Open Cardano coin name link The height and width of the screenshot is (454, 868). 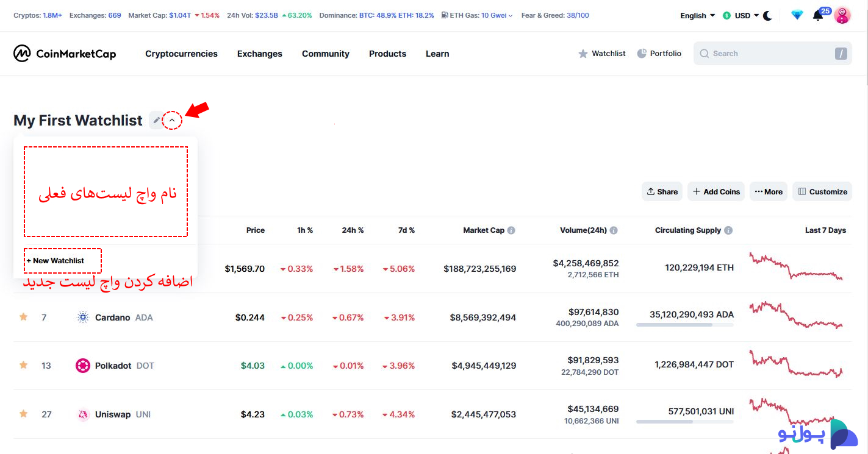pos(112,317)
